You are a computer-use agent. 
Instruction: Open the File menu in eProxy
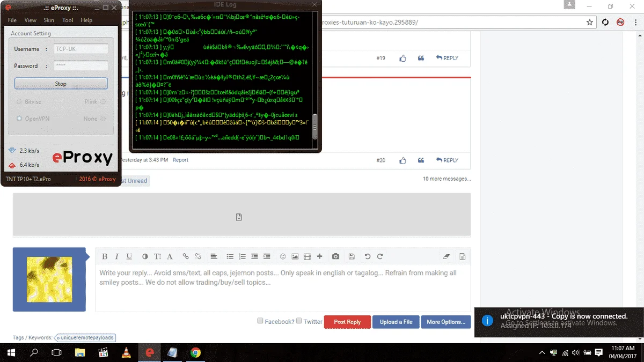[12, 20]
